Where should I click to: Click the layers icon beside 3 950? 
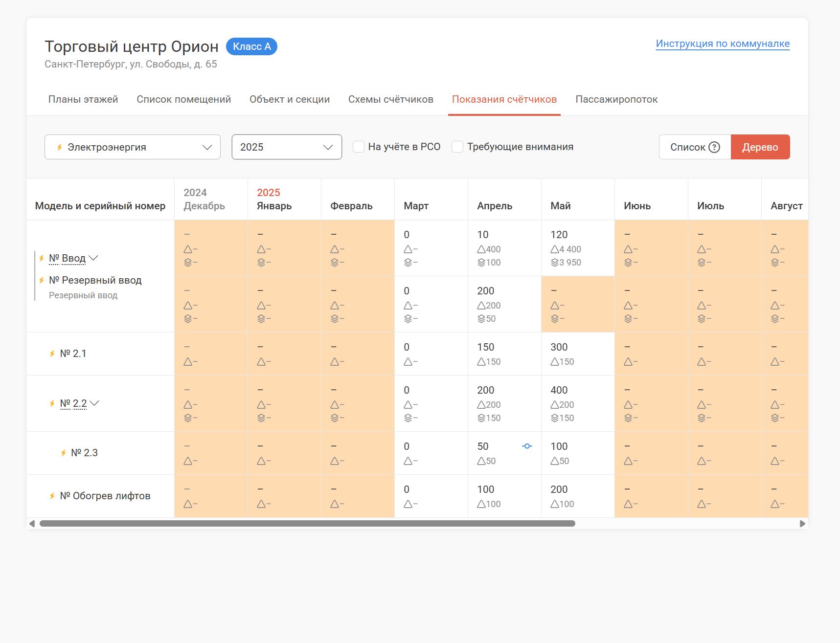pyautogui.click(x=555, y=263)
